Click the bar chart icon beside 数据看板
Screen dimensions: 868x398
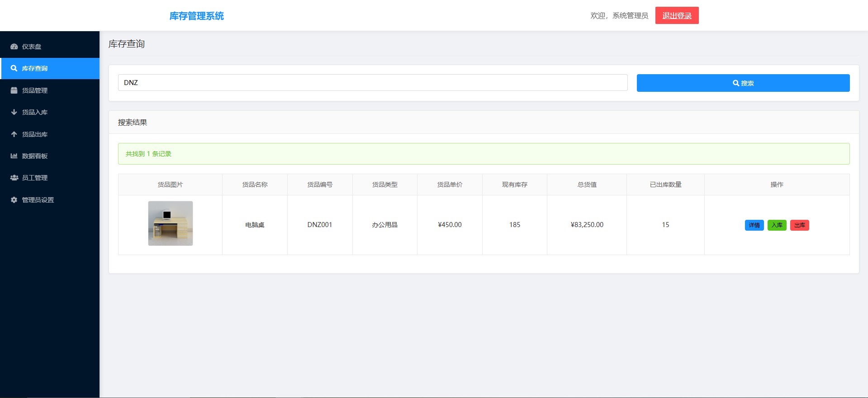[x=14, y=156]
